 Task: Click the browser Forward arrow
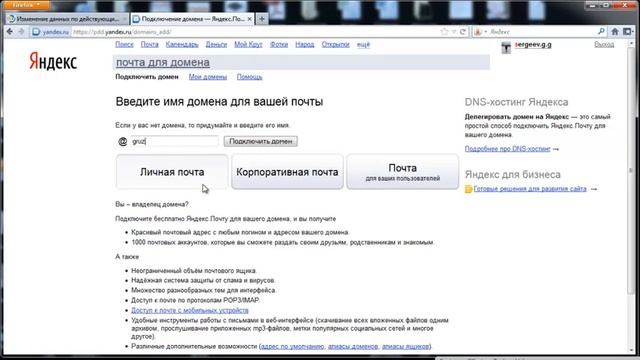tap(21, 31)
